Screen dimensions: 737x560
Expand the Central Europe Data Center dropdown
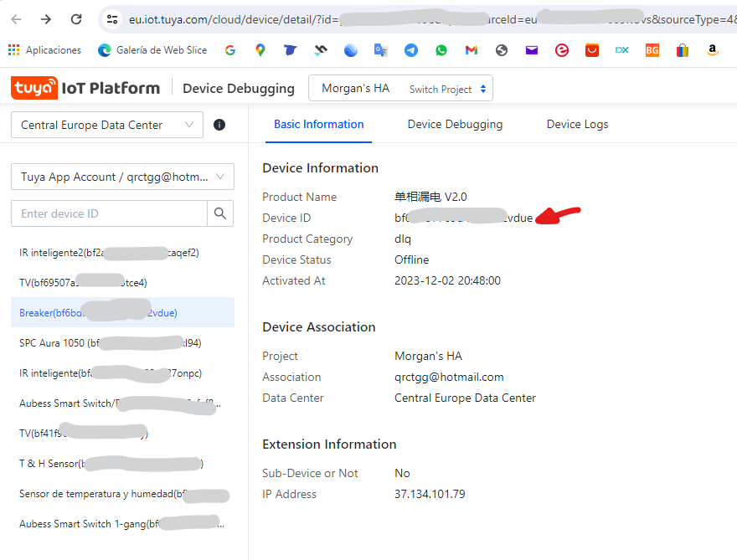107,125
